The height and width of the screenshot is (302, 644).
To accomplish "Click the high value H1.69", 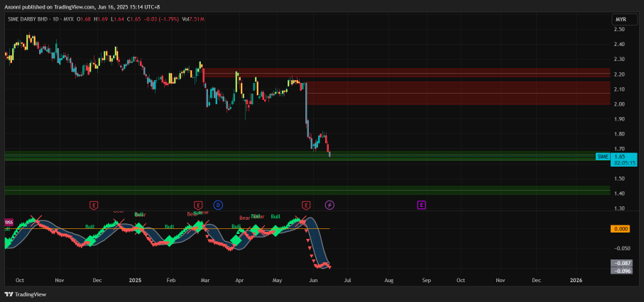I will [100, 19].
